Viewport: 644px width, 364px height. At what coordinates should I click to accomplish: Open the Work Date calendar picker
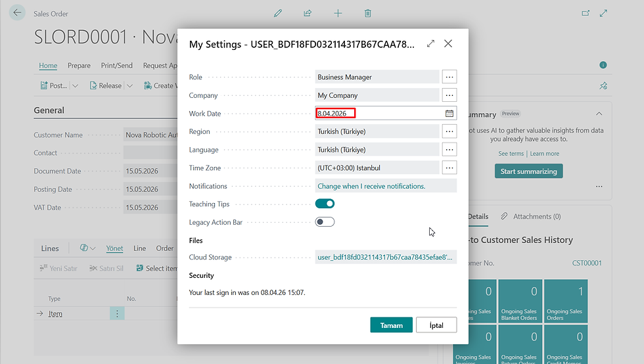coord(449,113)
